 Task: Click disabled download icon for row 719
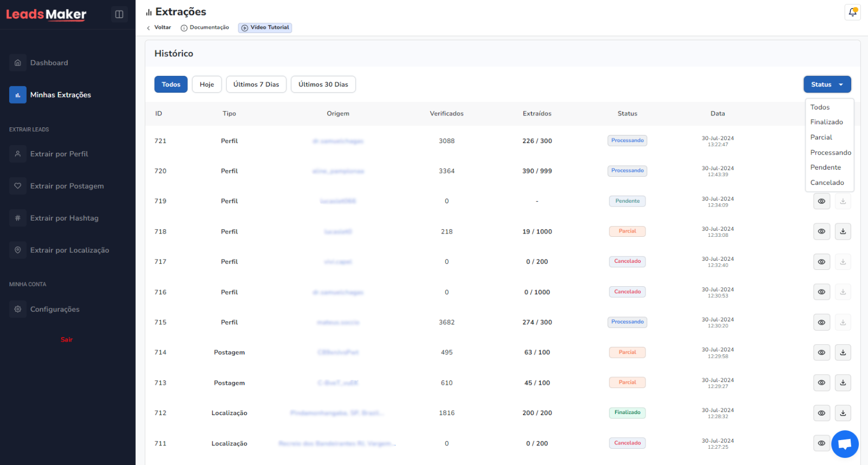click(843, 201)
